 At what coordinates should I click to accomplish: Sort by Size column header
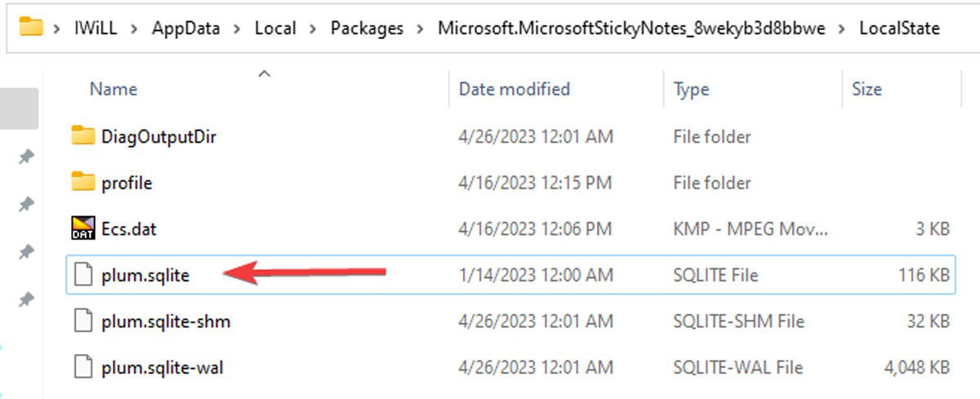coord(866,89)
